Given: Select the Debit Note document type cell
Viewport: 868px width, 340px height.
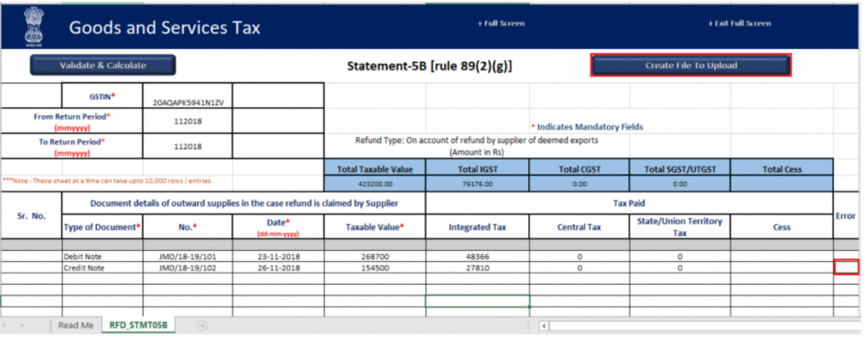Looking at the screenshot, I should click(x=102, y=256).
